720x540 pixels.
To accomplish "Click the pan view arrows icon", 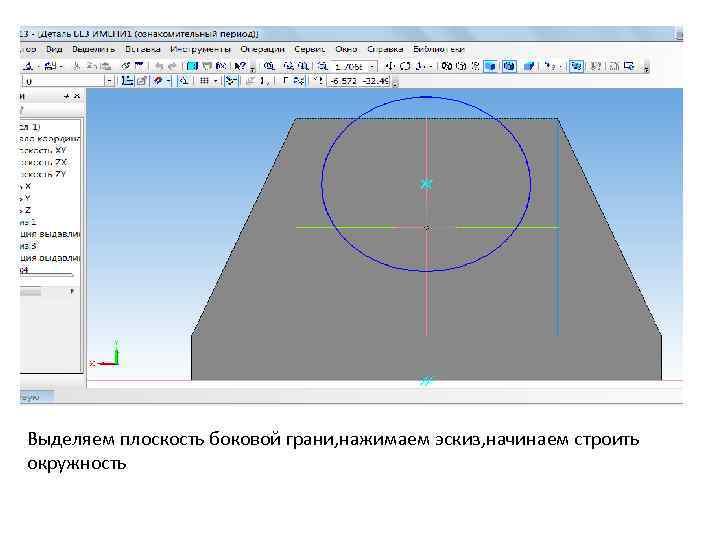I will (390, 66).
